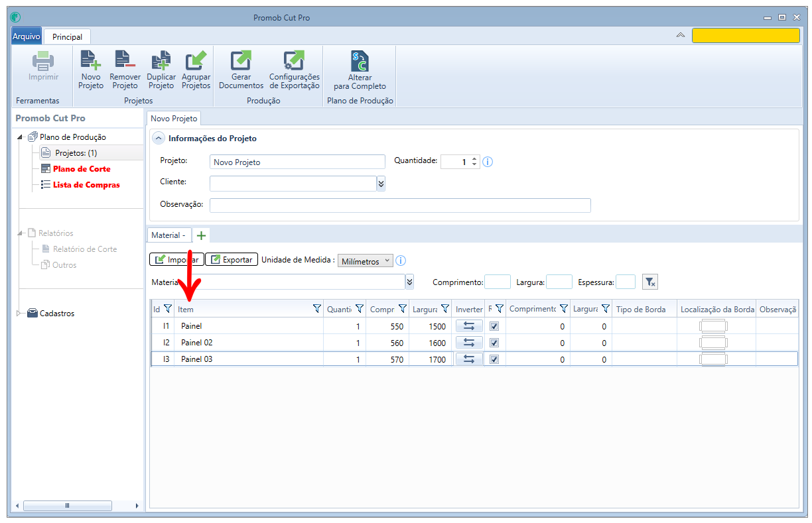Uncheck the checkbox for Painel 02

pos(494,343)
